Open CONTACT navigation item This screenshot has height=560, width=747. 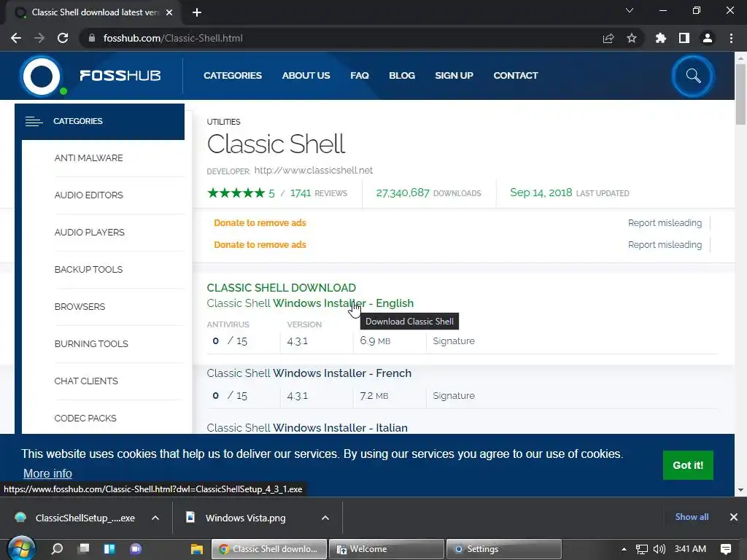(x=516, y=75)
